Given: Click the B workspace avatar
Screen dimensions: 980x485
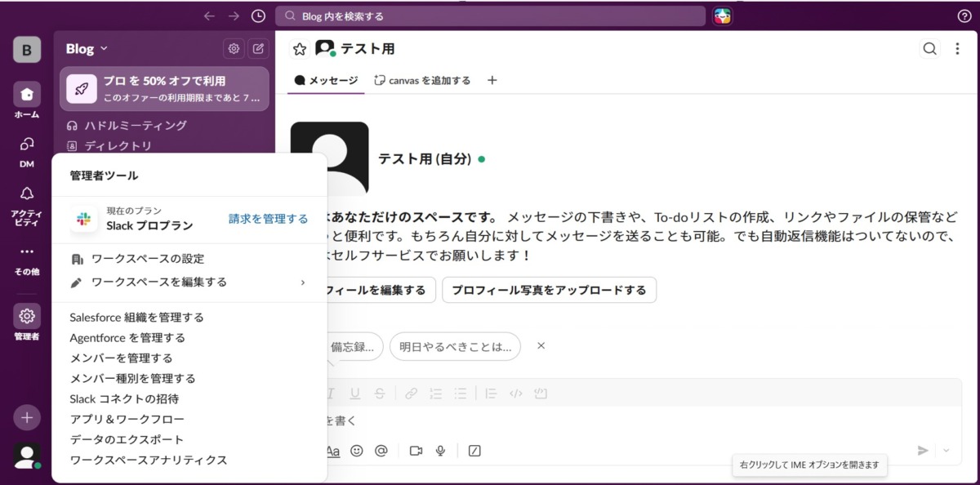Looking at the screenshot, I should [27, 50].
